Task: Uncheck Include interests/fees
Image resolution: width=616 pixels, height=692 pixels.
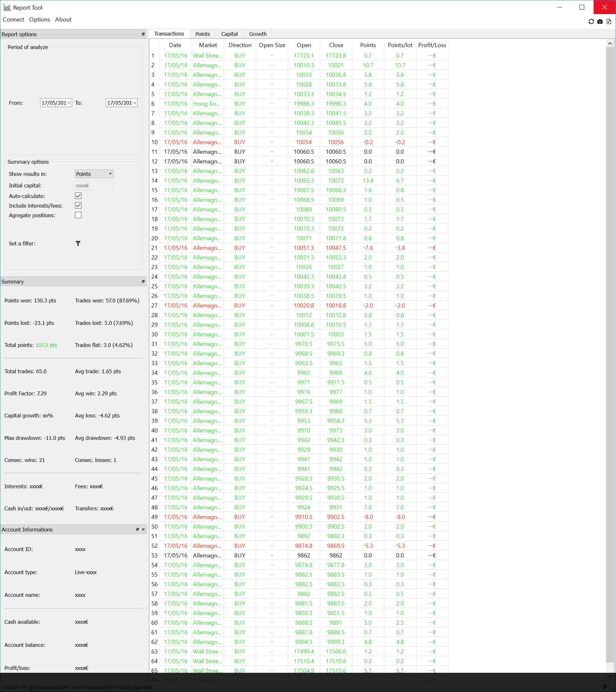Action: tap(78, 205)
